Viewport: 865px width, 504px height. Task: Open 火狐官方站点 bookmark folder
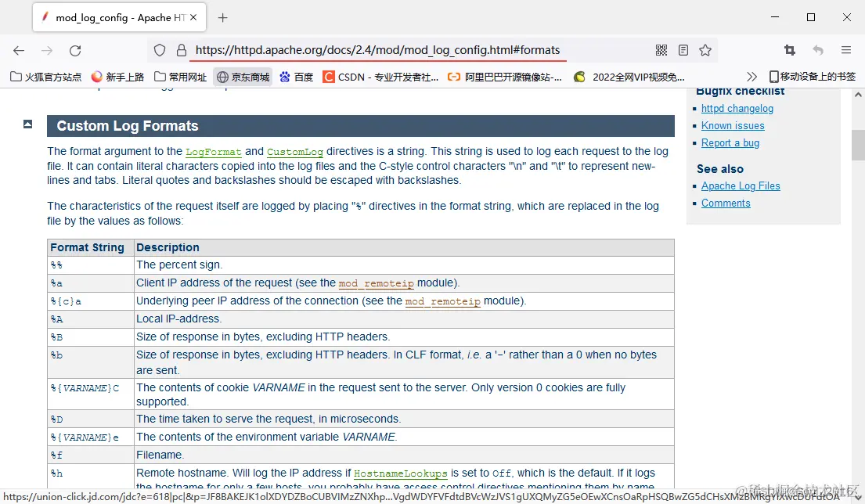click(45, 77)
